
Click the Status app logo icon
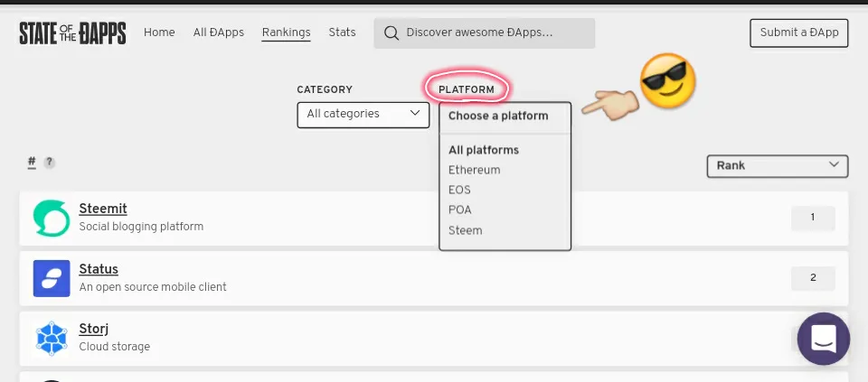[x=52, y=279]
